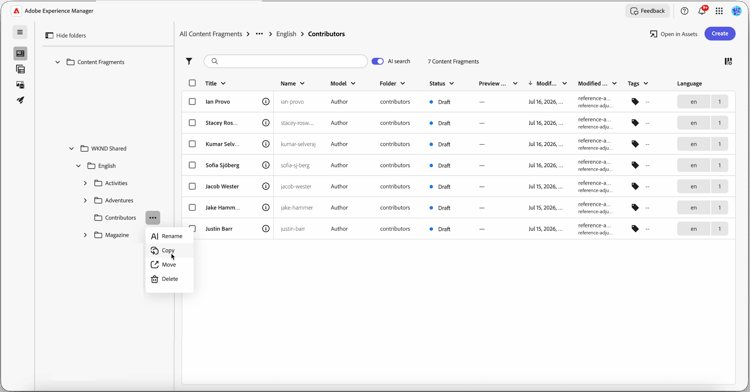The image size is (750, 392).
Task: Focus the search input field
Action: pos(286,61)
